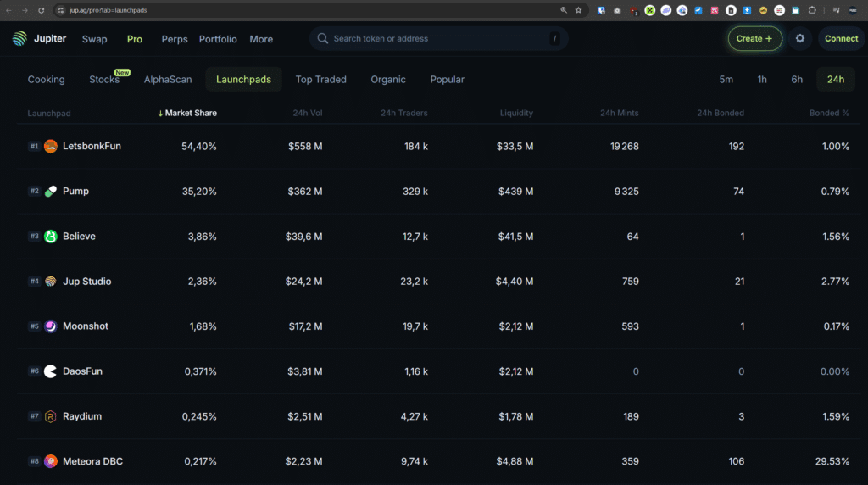Select the 6h timeframe
Viewport: 868px width, 485px height.
(x=797, y=79)
